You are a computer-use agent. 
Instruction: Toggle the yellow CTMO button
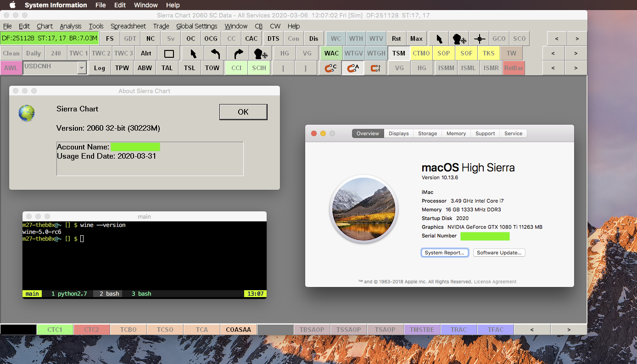coord(421,54)
